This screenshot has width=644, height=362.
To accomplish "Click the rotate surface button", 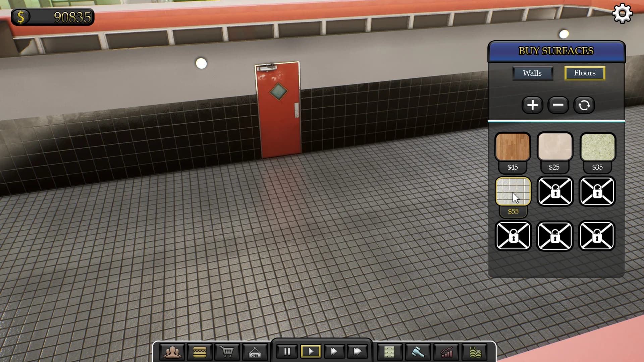I will [x=584, y=105].
